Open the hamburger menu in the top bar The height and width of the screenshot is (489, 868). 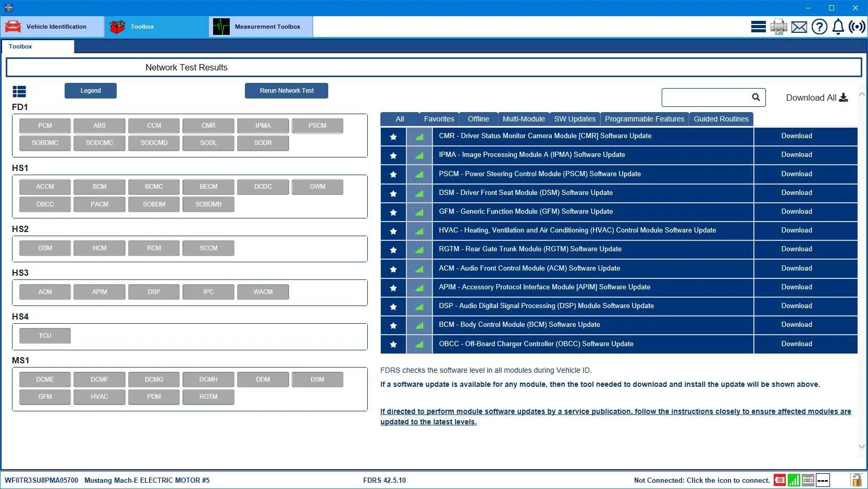click(x=758, y=27)
